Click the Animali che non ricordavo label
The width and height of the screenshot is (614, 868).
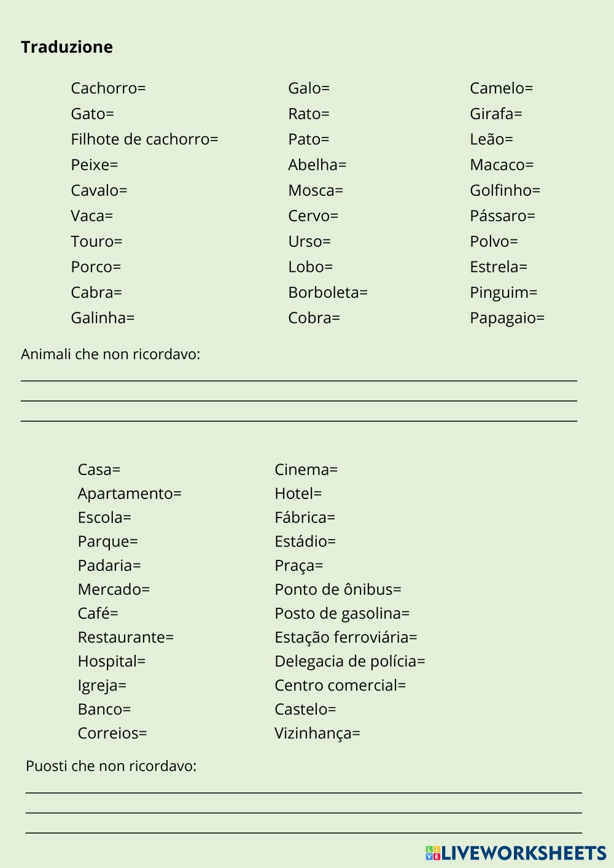(x=111, y=354)
